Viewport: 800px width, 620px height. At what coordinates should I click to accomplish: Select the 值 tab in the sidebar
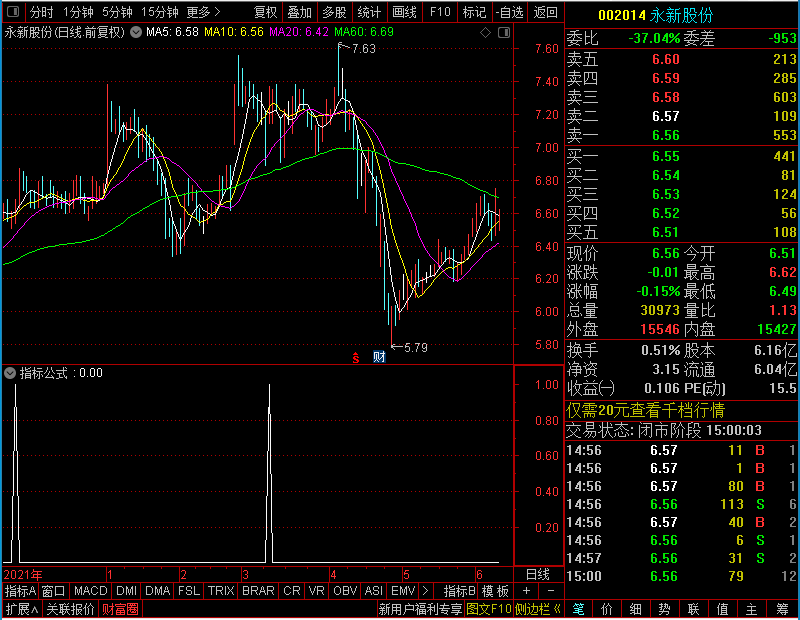click(722, 609)
